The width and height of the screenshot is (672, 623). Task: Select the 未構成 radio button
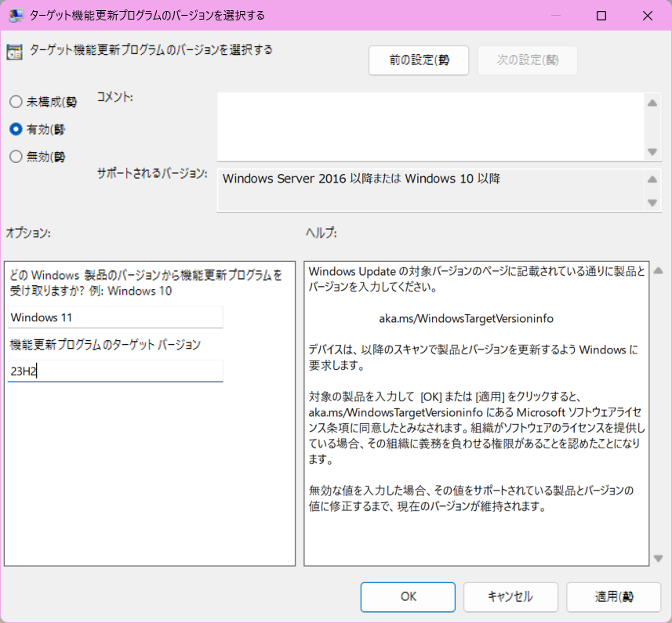tap(16, 102)
